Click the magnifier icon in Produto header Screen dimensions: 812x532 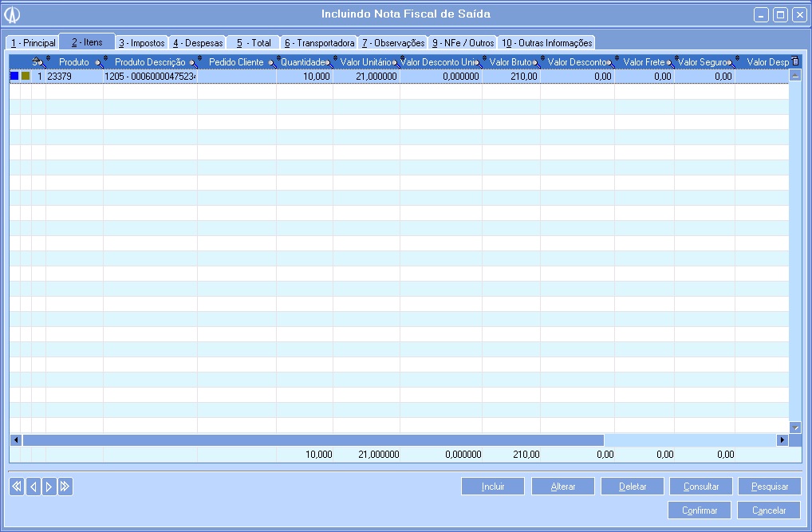pos(98,63)
